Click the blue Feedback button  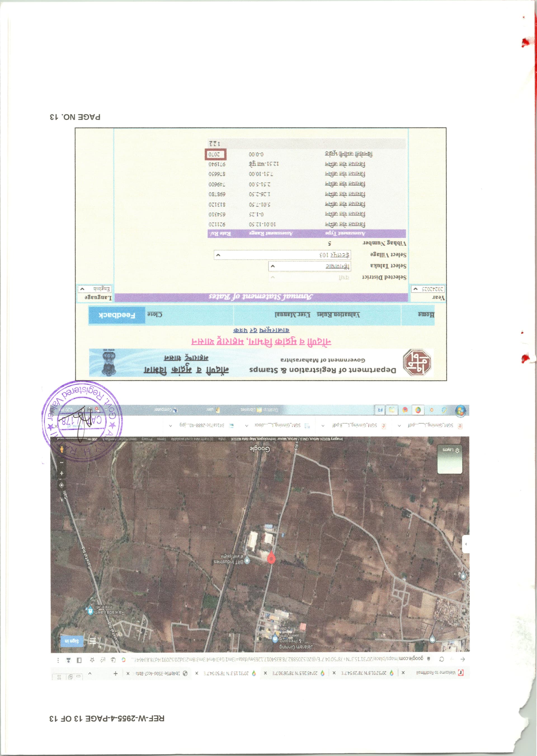pyautogui.click(x=117, y=315)
